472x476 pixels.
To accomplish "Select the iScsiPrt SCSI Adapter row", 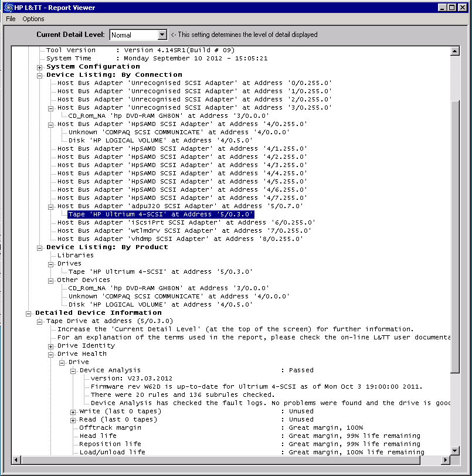I will 186,223.
